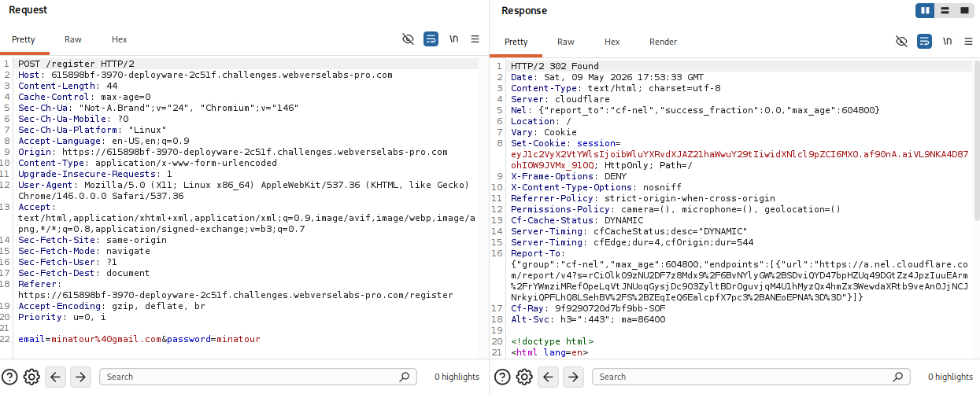The image size is (980, 394).
Task: Select top-bottom split layout icon
Action: 944,10
